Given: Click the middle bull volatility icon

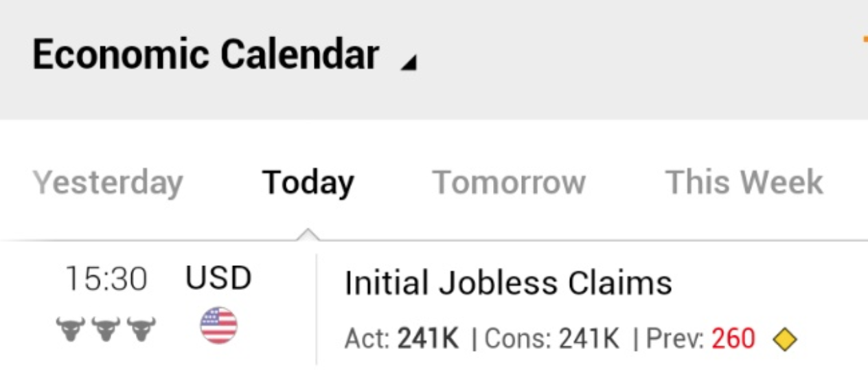Looking at the screenshot, I should coord(106,329).
